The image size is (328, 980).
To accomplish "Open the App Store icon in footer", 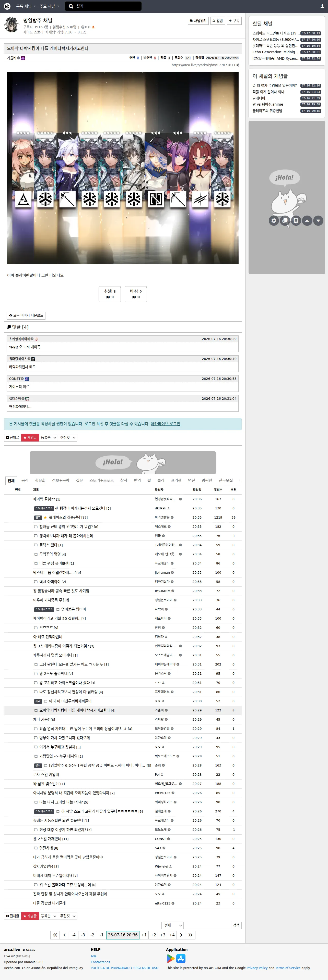I will point(181,958).
